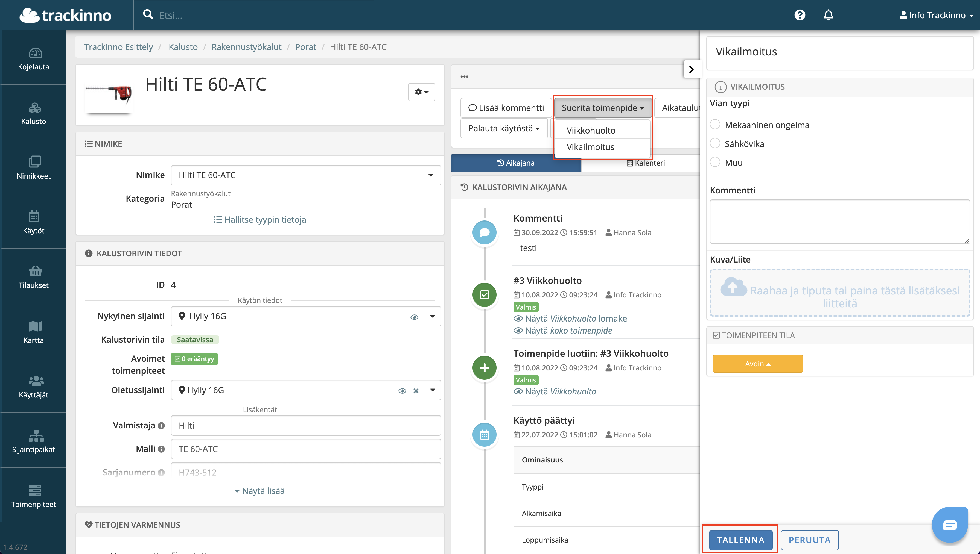This screenshot has height=554, width=980.
Task: Go to Tilaukset basket icon
Action: 35,271
